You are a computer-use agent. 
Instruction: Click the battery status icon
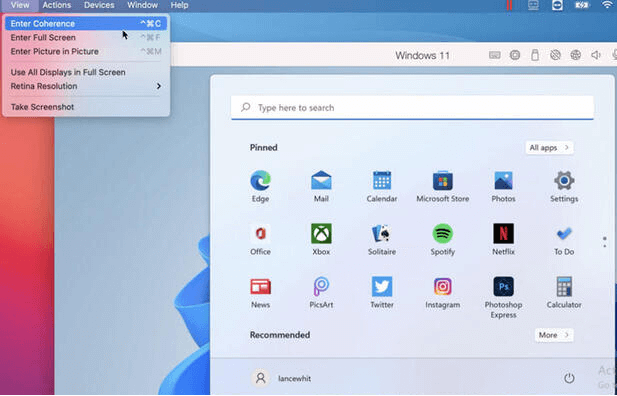click(582, 5)
